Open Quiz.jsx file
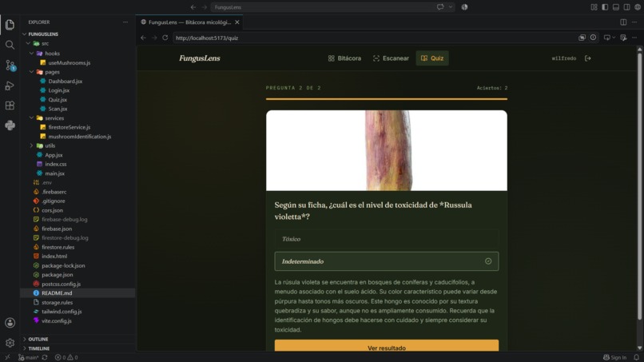The image size is (644, 362). (x=58, y=99)
